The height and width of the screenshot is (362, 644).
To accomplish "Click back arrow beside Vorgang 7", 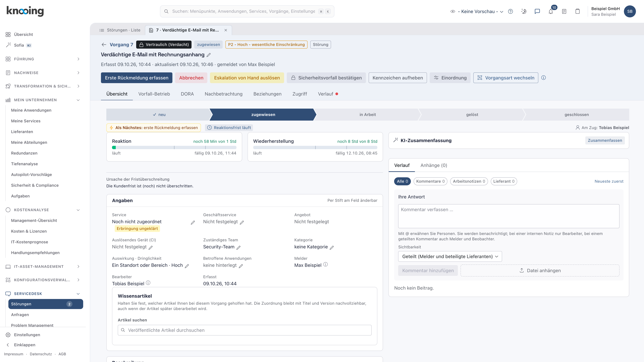I will tap(104, 44).
